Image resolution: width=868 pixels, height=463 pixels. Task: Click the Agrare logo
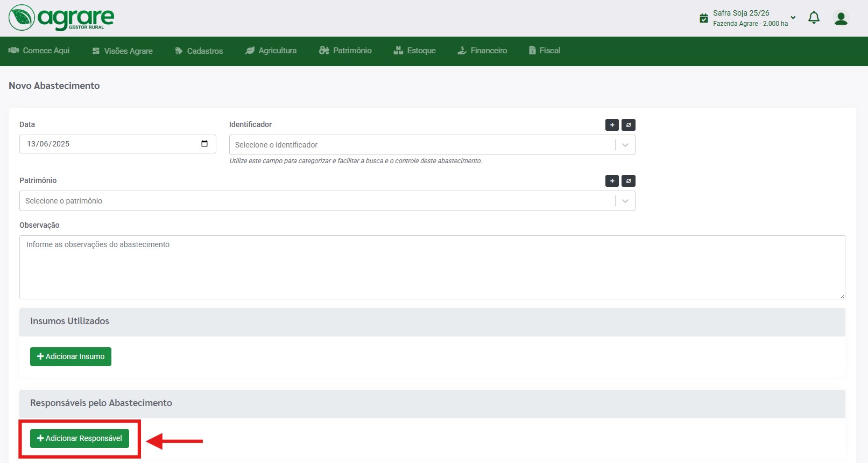click(x=61, y=18)
